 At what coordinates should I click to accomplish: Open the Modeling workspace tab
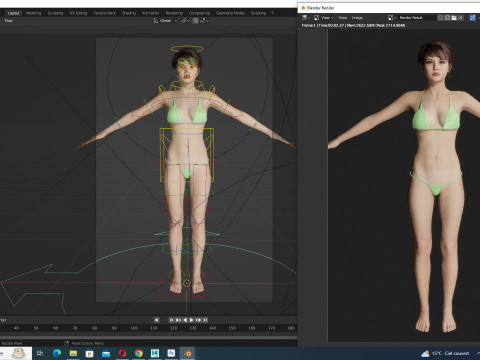(34, 13)
